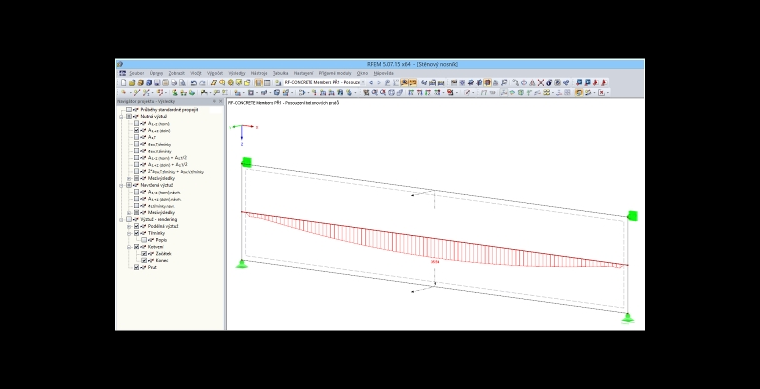The image size is (760, 389).
Task: Uncheck the Začátek checkbox
Action: (144, 253)
